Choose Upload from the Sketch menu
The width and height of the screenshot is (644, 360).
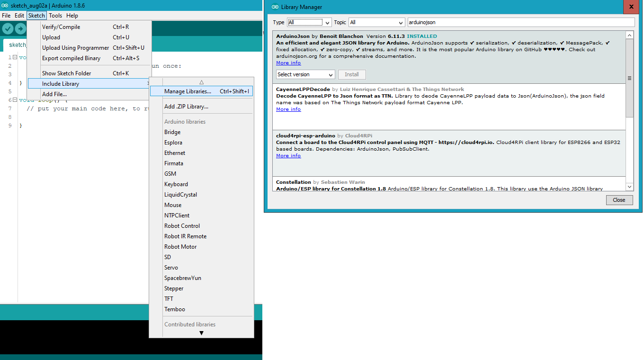(89, 37)
